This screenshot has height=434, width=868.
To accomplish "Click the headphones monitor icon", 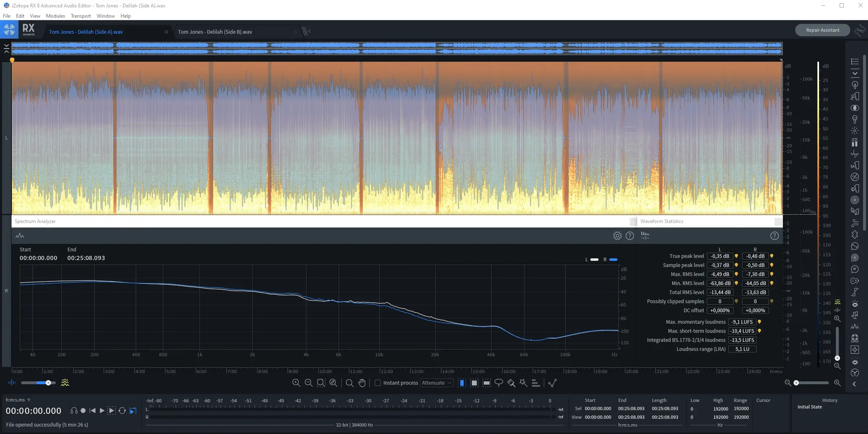I will (74, 411).
